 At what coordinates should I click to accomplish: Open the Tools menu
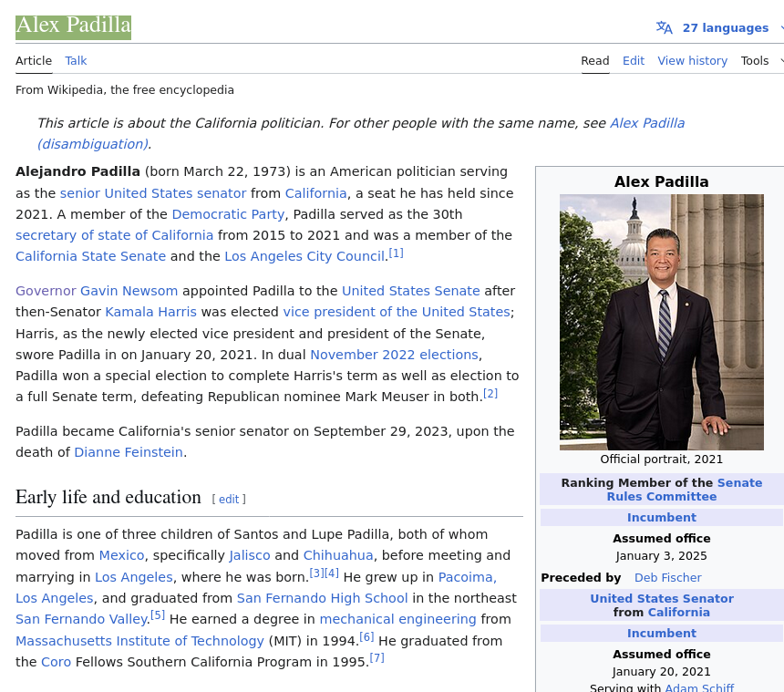755,60
